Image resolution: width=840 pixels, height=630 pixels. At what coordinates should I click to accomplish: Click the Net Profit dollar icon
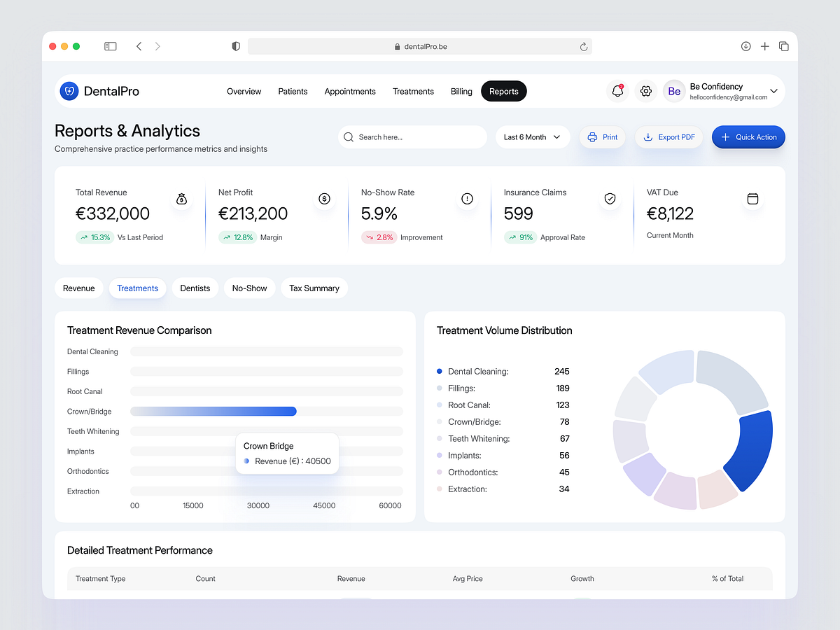point(325,199)
